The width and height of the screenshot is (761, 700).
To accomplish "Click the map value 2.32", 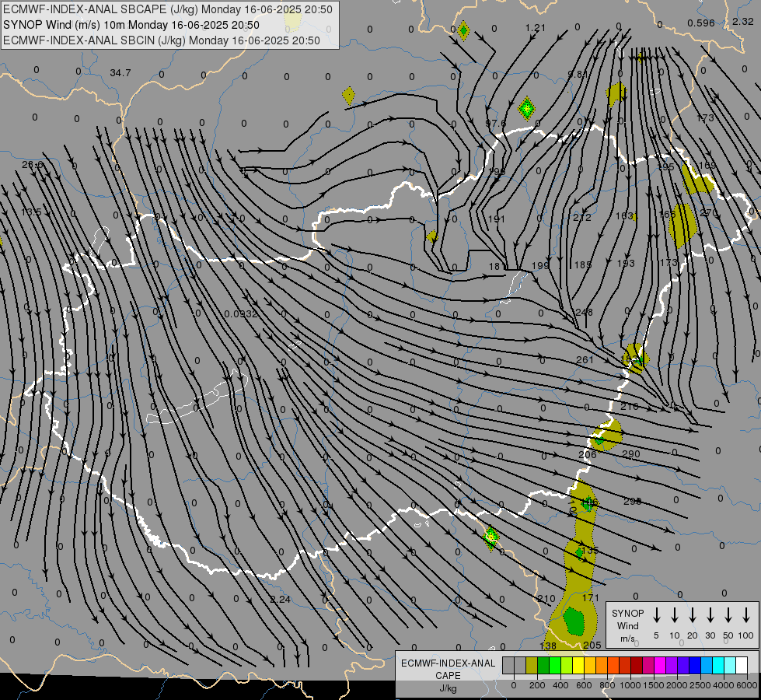I will point(742,21).
